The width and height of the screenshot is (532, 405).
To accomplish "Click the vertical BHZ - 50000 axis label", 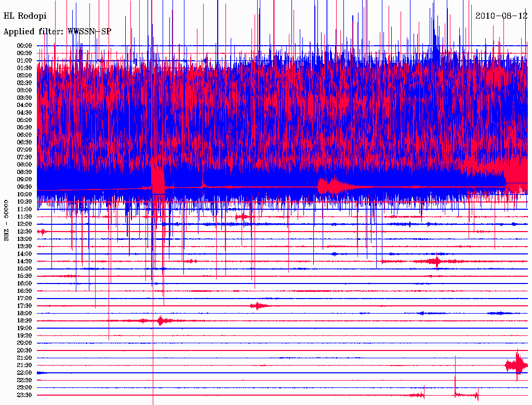I will tap(7, 220).
